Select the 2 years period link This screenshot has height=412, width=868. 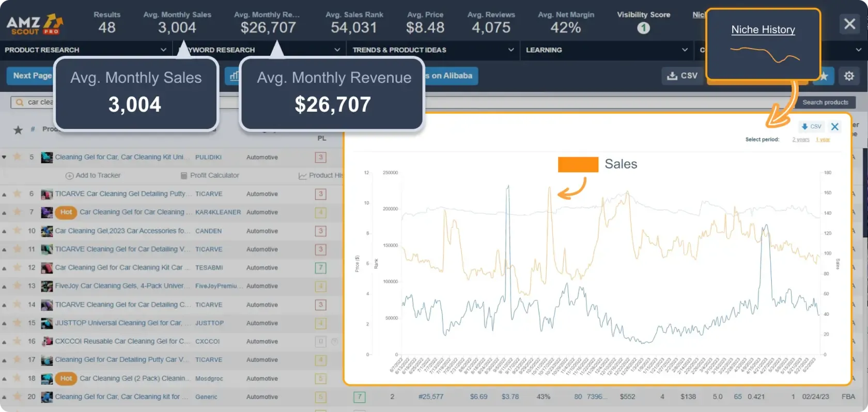(801, 140)
